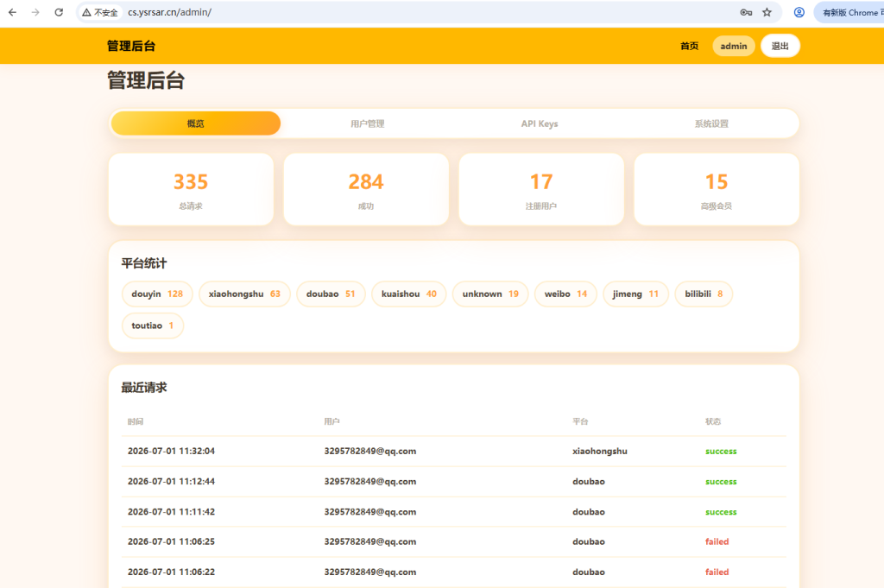Click the timestamp 2026-07-01 11:06:22

click(172, 572)
